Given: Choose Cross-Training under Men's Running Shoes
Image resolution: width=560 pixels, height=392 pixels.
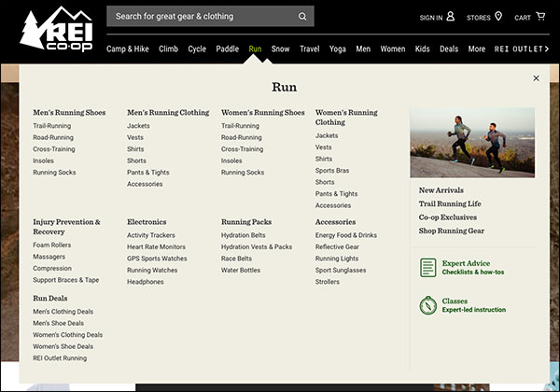Looking at the screenshot, I should pos(54,149).
